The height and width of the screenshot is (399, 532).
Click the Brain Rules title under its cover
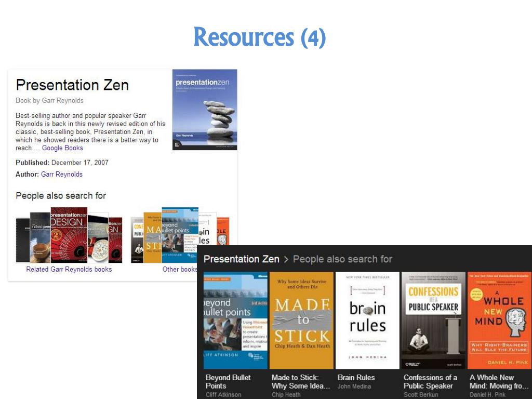(356, 378)
